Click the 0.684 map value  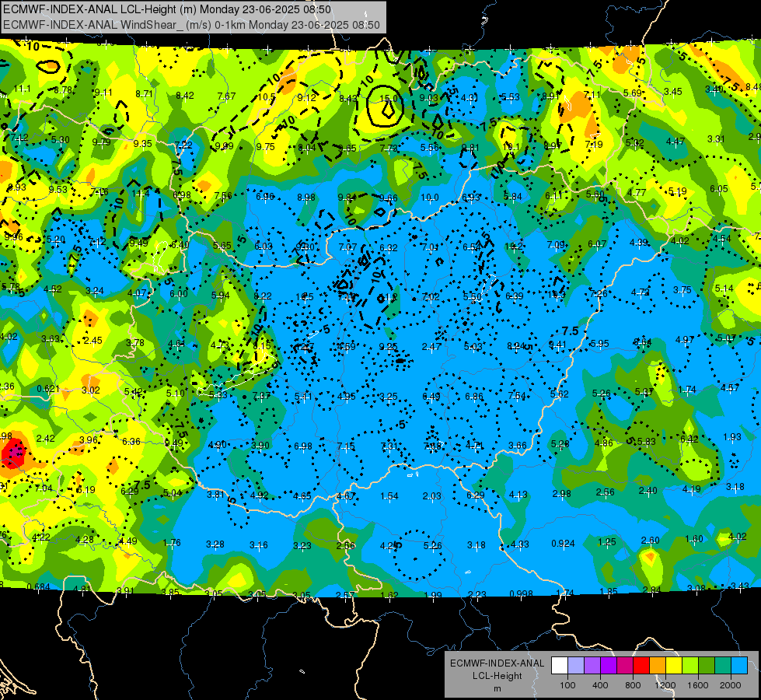coord(38,586)
